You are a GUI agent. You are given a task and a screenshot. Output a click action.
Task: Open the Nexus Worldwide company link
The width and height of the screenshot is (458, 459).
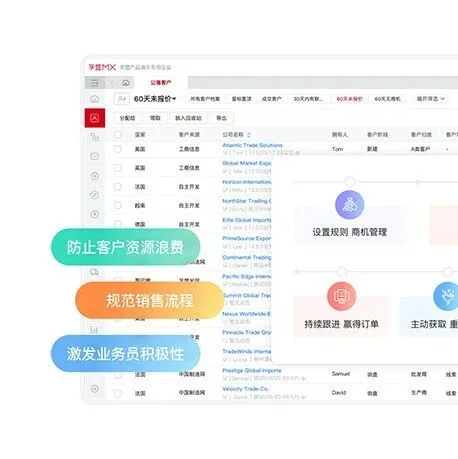(x=247, y=314)
